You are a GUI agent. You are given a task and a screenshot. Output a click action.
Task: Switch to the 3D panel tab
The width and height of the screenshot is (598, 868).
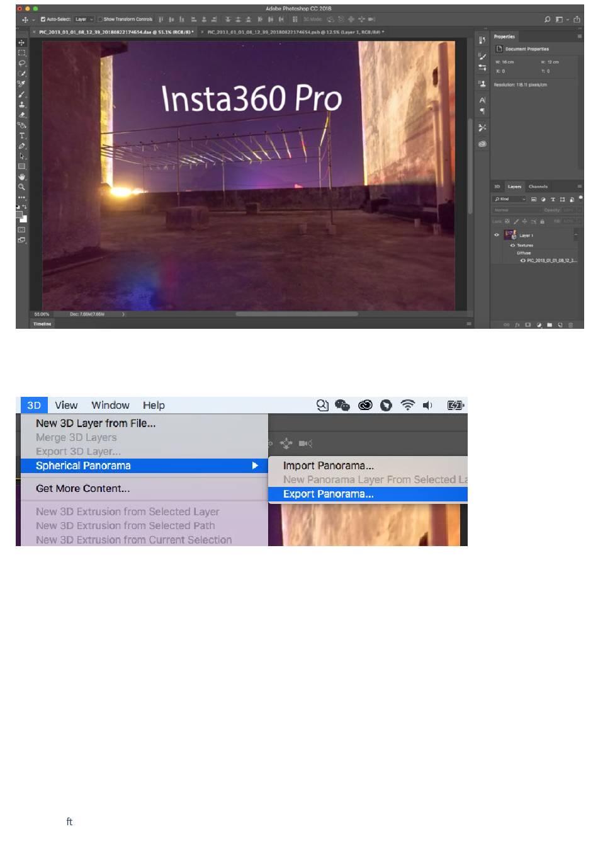pyautogui.click(x=497, y=186)
